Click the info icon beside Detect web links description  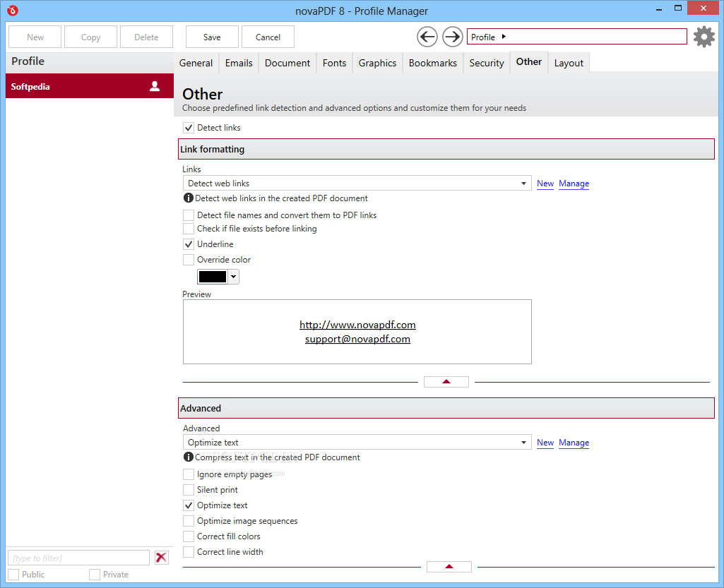[188, 198]
